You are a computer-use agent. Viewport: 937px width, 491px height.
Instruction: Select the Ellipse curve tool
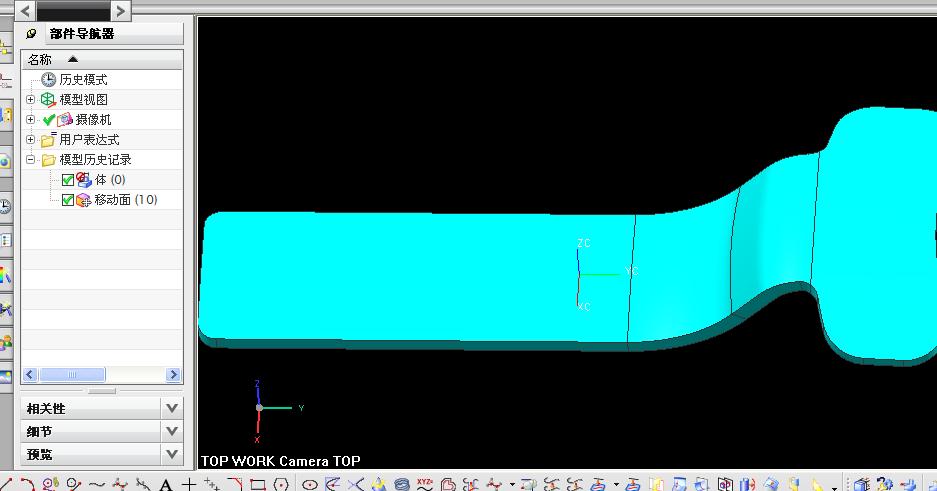click(310, 484)
